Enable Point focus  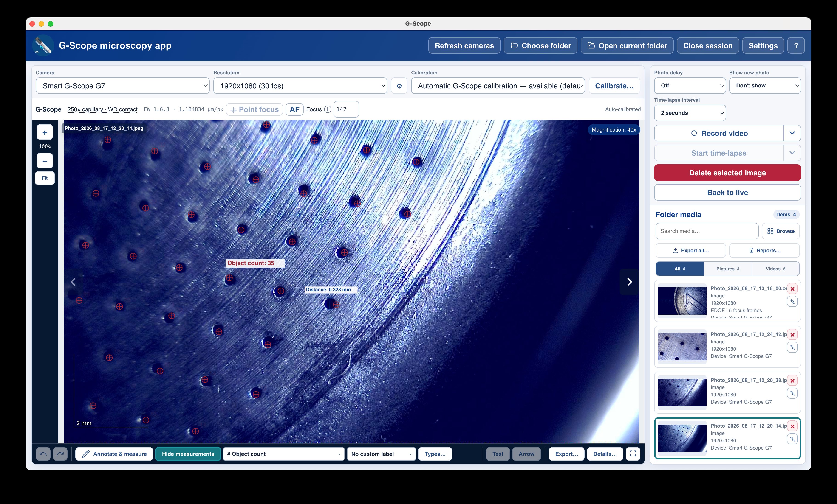254,109
